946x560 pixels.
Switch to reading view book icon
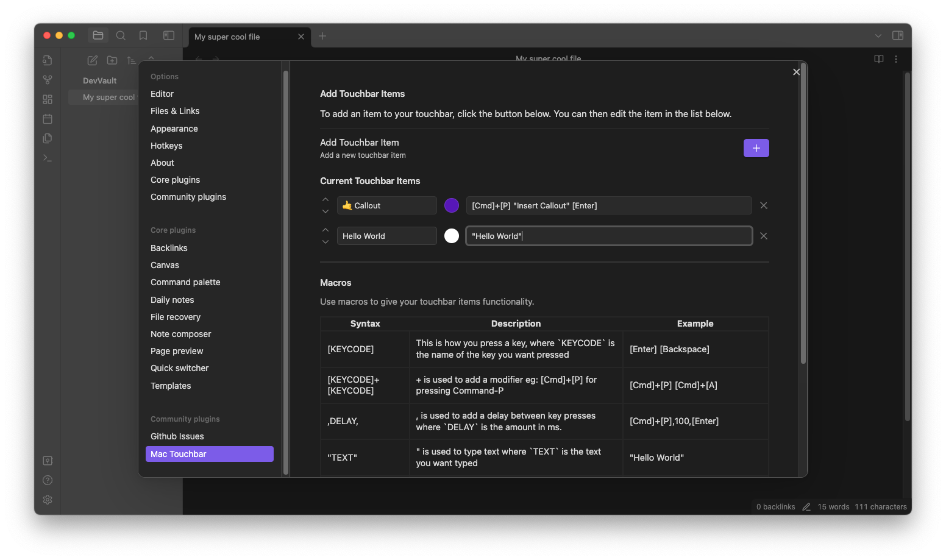pyautogui.click(x=878, y=59)
